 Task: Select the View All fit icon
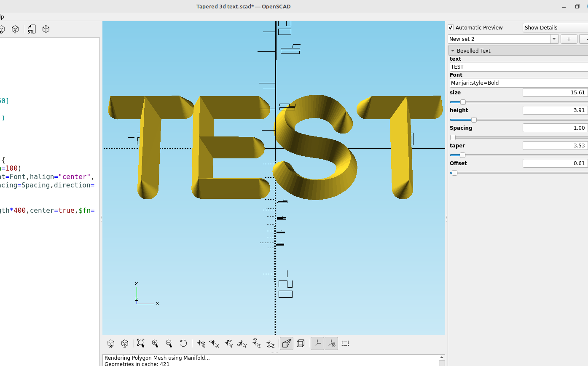[141, 343]
